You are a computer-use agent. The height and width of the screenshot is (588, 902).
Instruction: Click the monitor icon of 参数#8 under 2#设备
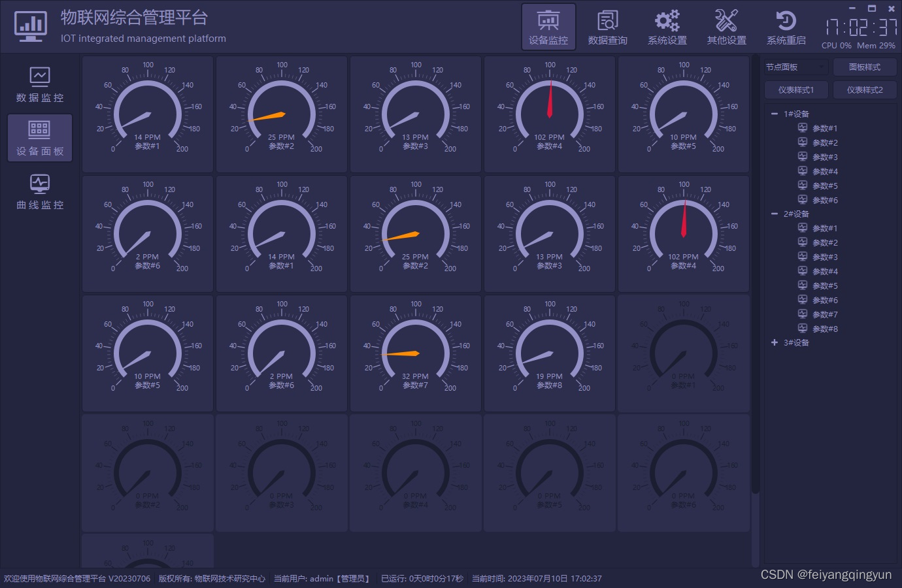point(803,329)
